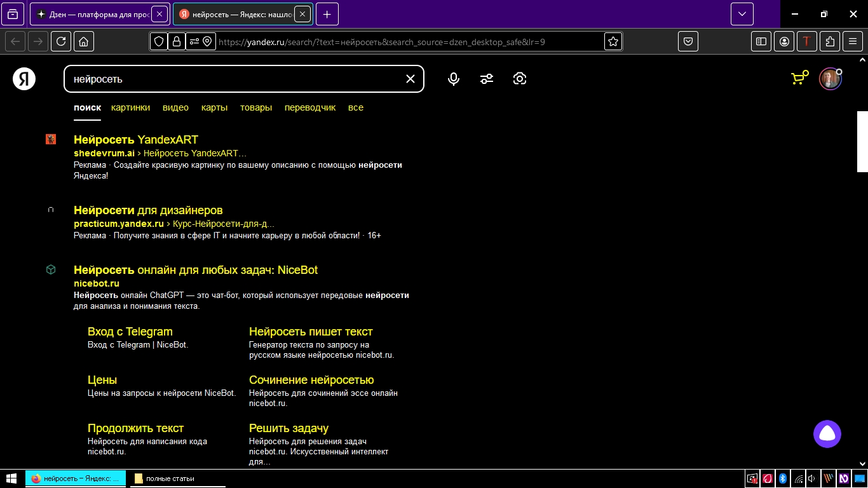Click the red leaf tray icon

click(x=768, y=478)
